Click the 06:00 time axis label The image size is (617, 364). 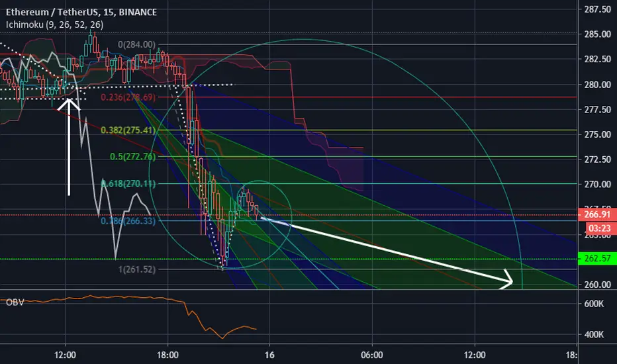pyautogui.click(x=372, y=355)
